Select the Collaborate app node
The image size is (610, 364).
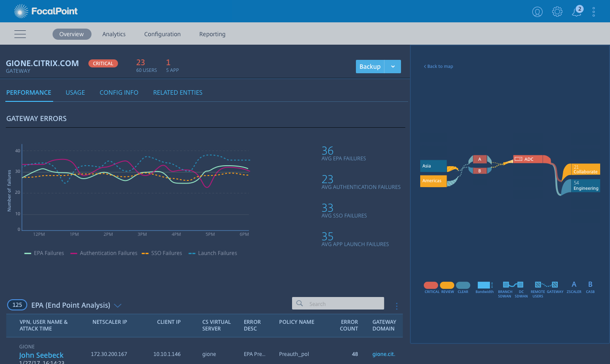586,169
